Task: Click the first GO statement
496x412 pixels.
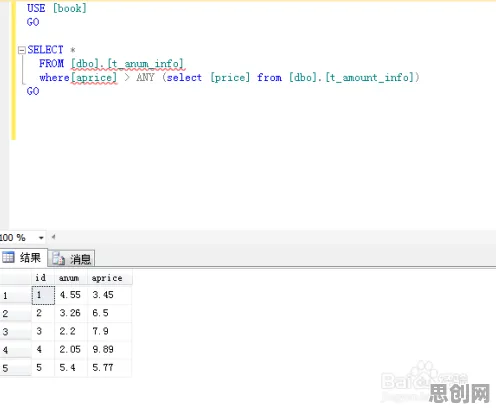Action: click(33, 22)
